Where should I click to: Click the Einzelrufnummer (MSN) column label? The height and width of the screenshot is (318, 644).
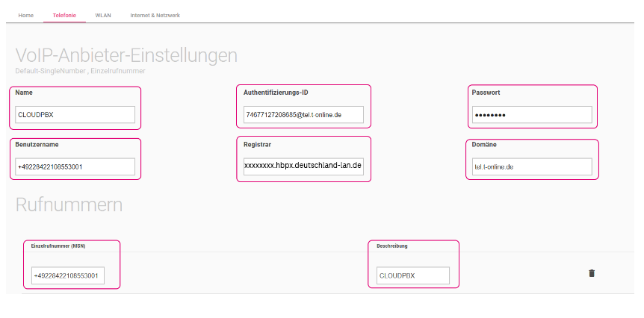click(58, 246)
